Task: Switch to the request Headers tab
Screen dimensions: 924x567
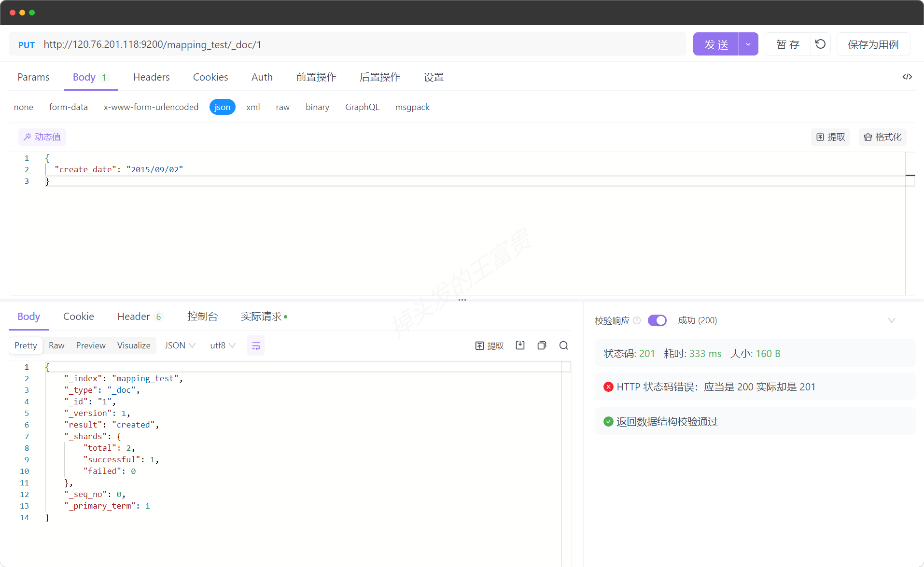Action: click(152, 77)
